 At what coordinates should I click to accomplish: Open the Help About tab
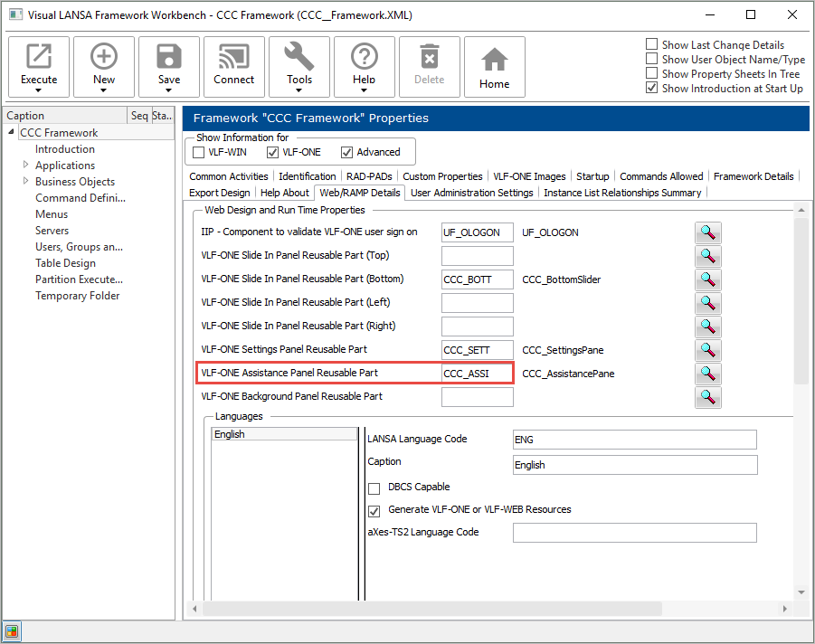(284, 193)
